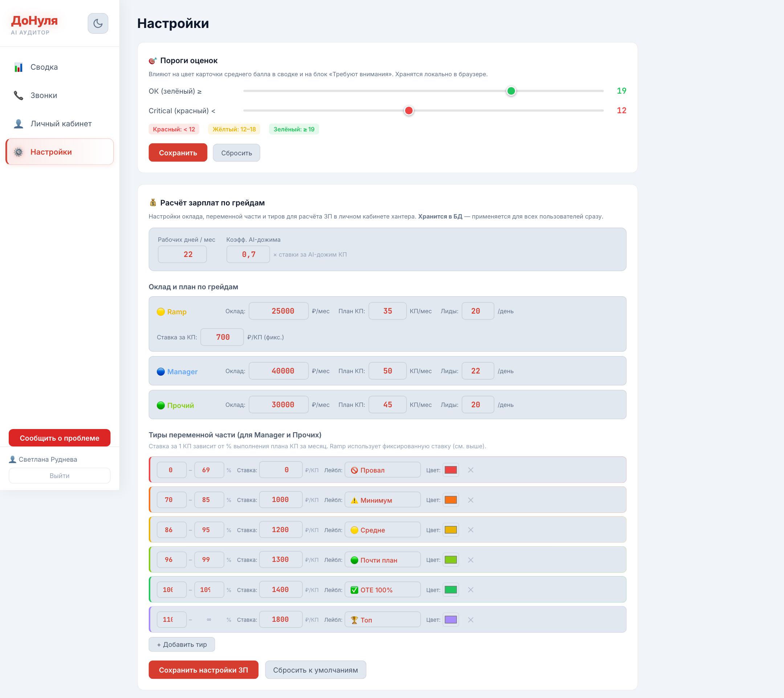Screen dimensions: 784x698
Task: Save the score thresholds with Сохранить
Action: pos(178,153)
